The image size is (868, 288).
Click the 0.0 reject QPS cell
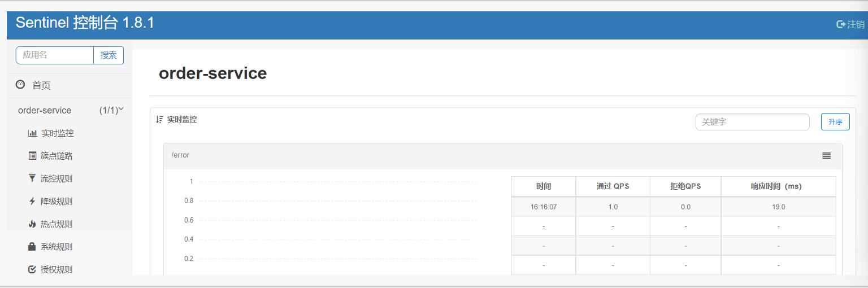pos(685,207)
